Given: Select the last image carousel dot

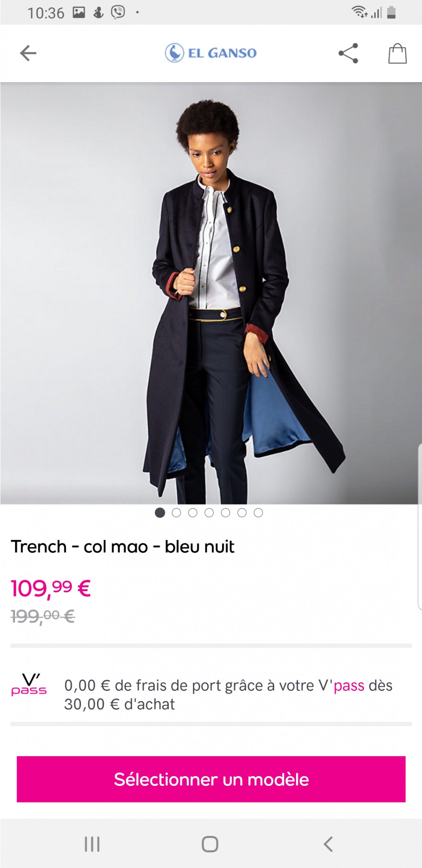Looking at the screenshot, I should coord(258,513).
